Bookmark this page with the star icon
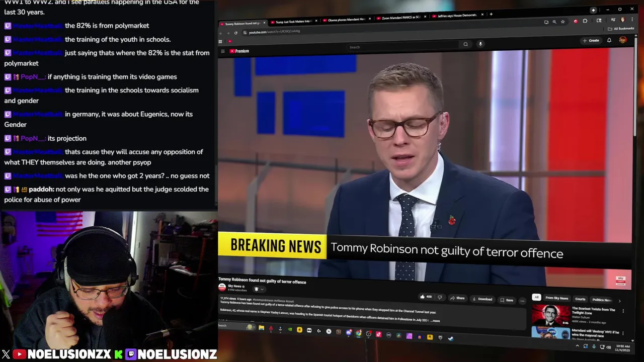The height and width of the screenshot is (362, 644). coord(563,22)
